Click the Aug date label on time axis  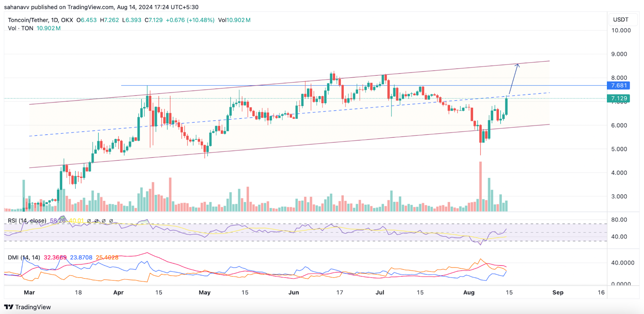tap(469, 292)
